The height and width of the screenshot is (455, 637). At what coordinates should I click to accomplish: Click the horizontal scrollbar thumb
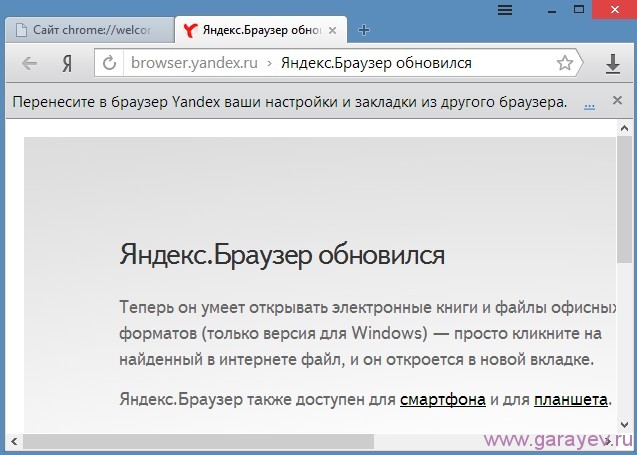point(198,441)
